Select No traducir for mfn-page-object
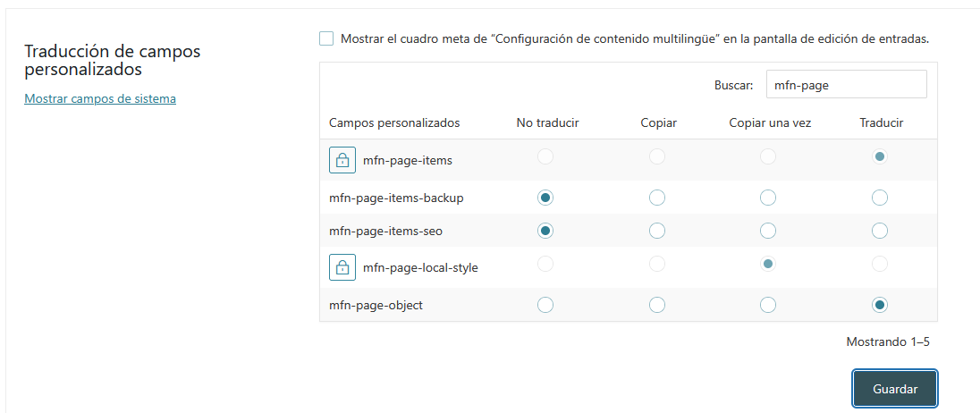The width and height of the screenshot is (980, 413). (545, 305)
